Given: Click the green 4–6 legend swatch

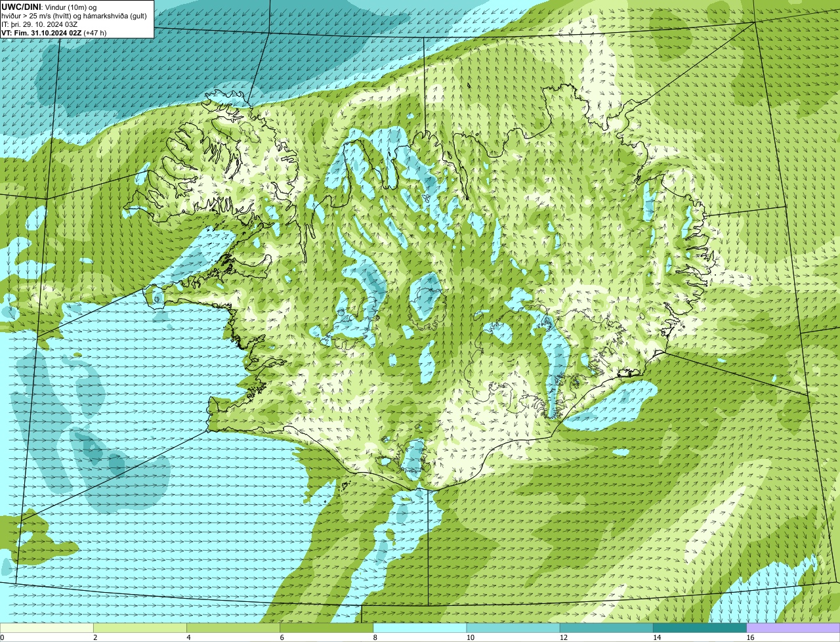Looking at the screenshot, I should tap(234, 628).
